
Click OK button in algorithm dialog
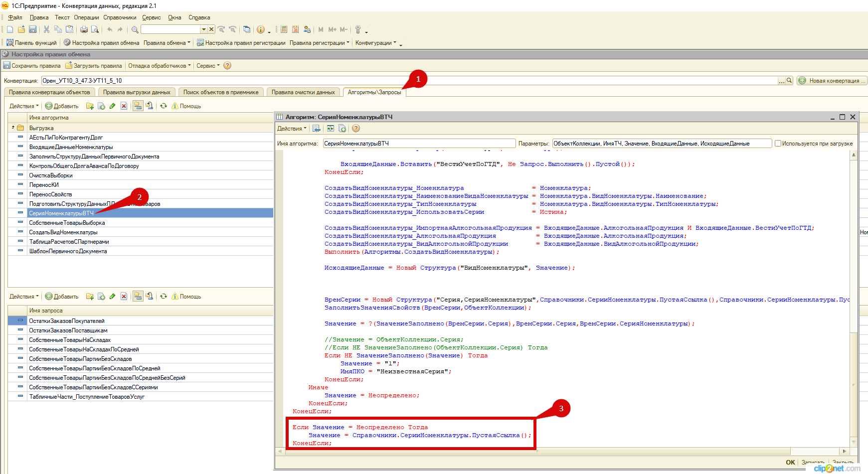(790, 462)
